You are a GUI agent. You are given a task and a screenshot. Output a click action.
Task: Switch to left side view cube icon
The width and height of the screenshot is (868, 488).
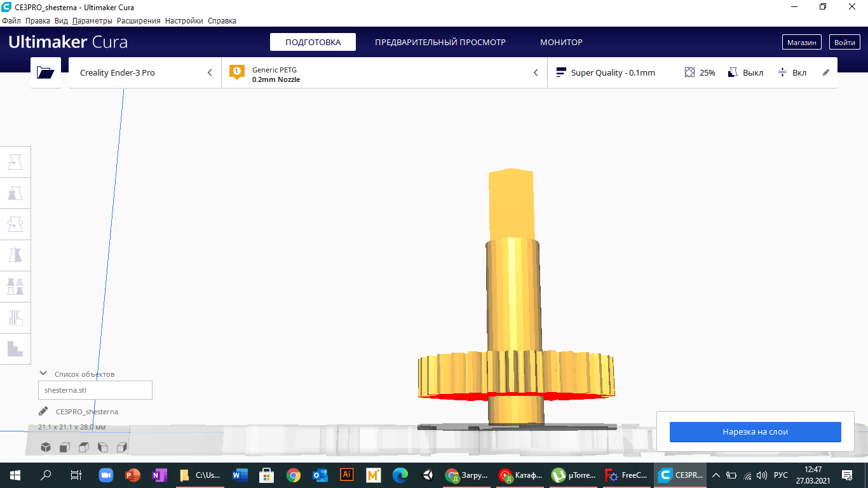click(x=103, y=447)
